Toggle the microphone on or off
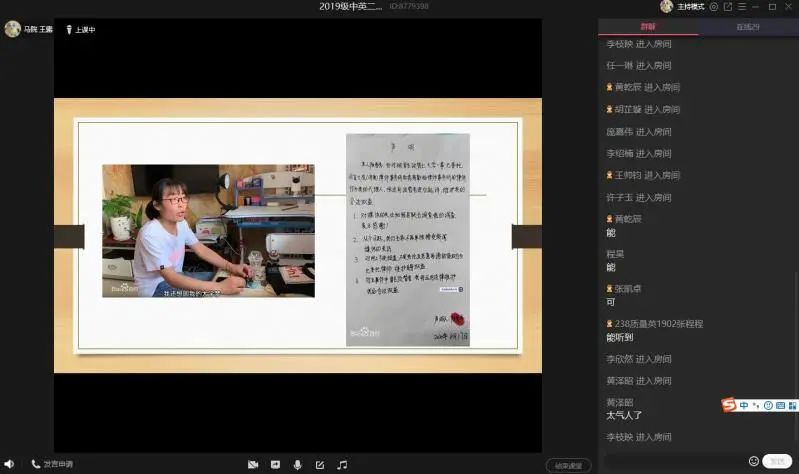Screen dimensions: 799x474 pyautogui.click(x=297, y=465)
